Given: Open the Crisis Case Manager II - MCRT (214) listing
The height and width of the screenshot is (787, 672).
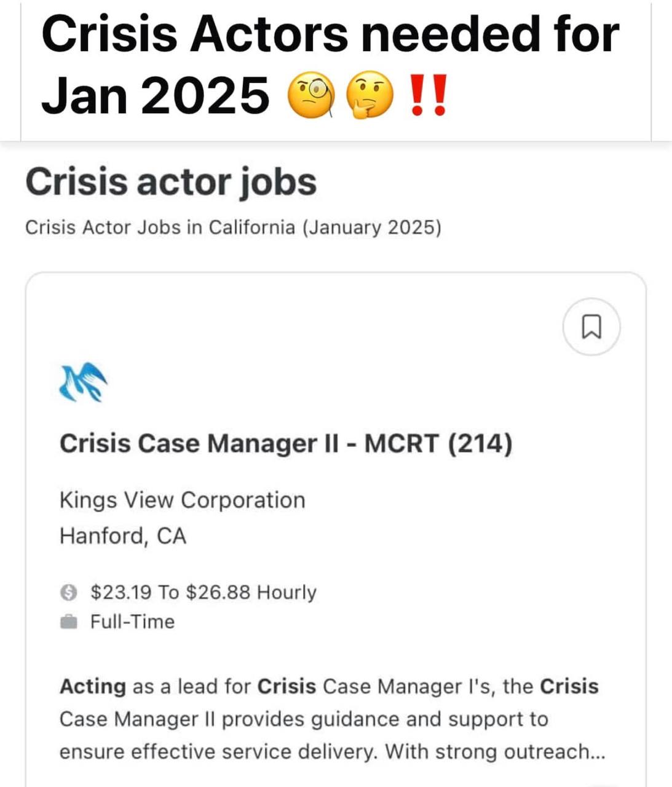Looking at the screenshot, I should (285, 443).
